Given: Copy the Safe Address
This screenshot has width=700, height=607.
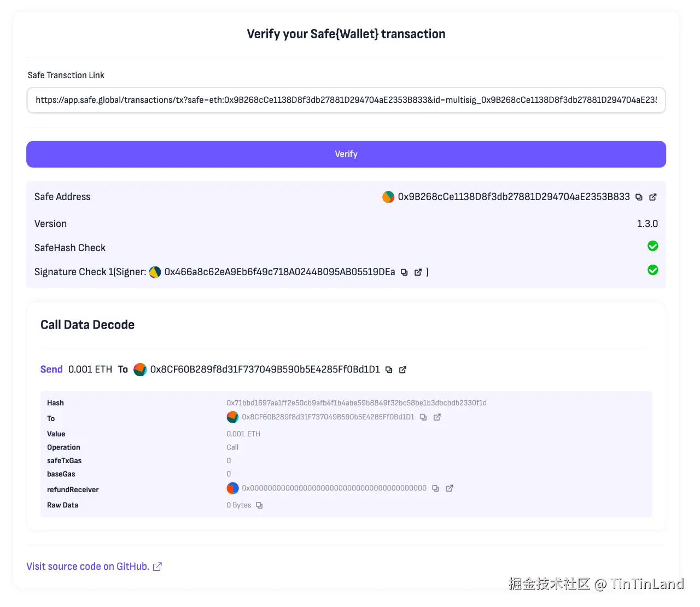Looking at the screenshot, I should (x=639, y=197).
